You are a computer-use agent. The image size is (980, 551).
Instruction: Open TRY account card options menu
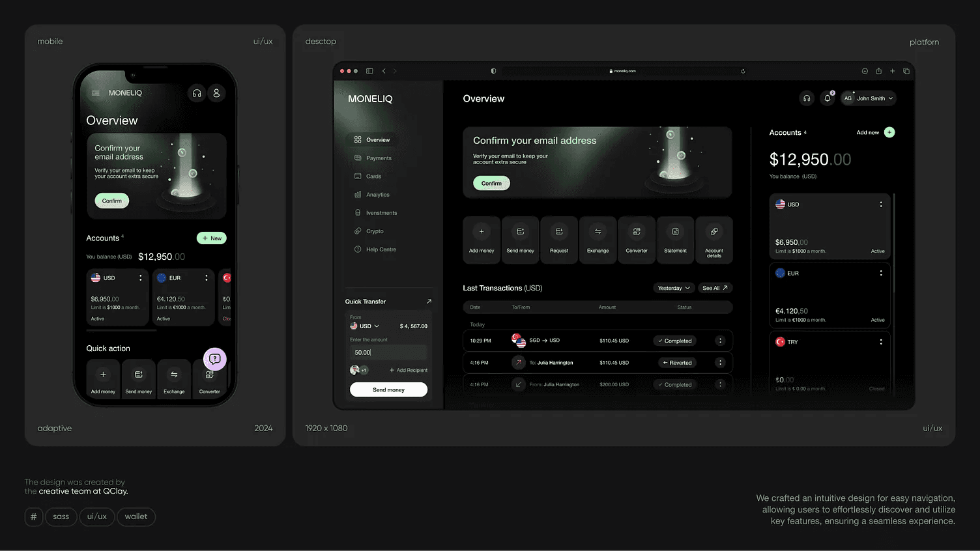click(881, 342)
